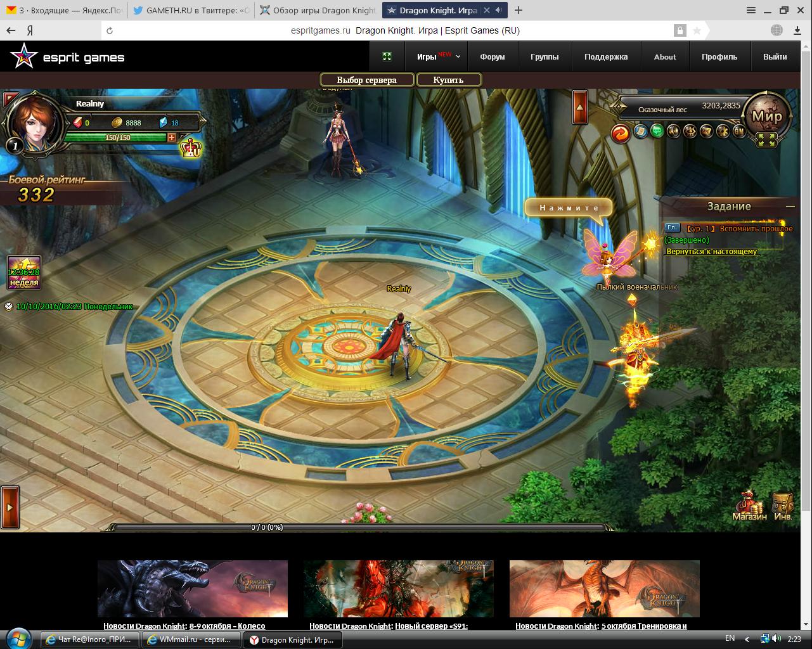Screen dimensions: 812x649
Task: Go back with the browser arrow
Action: click(11, 30)
